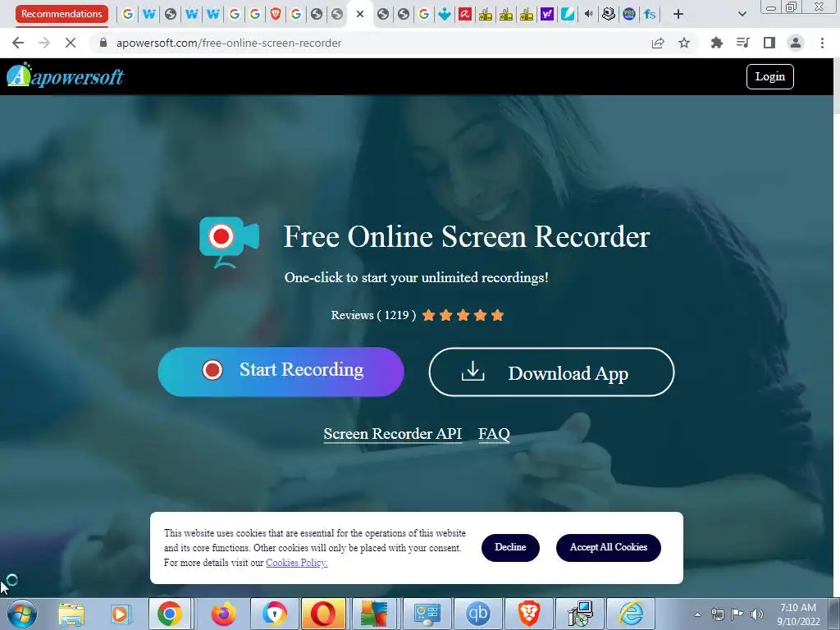Open the installer taskbar icon
The width and height of the screenshot is (840, 630).
[x=580, y=614]
